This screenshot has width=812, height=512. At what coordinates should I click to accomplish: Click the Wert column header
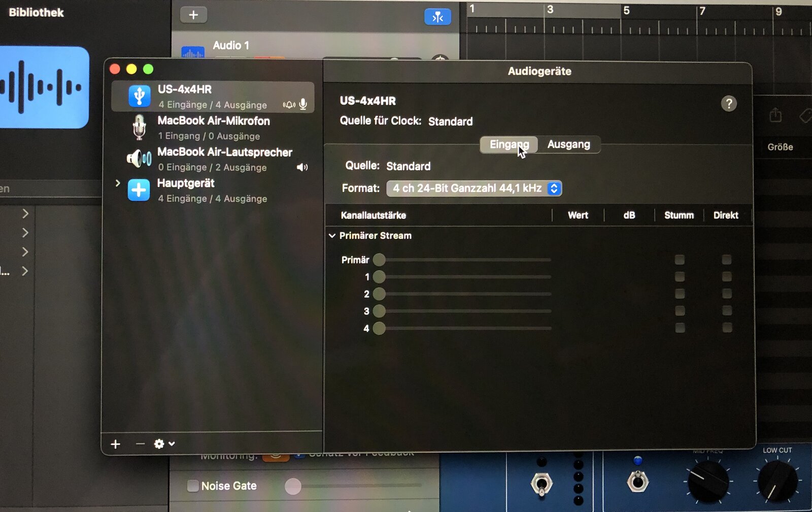(578, 215)
